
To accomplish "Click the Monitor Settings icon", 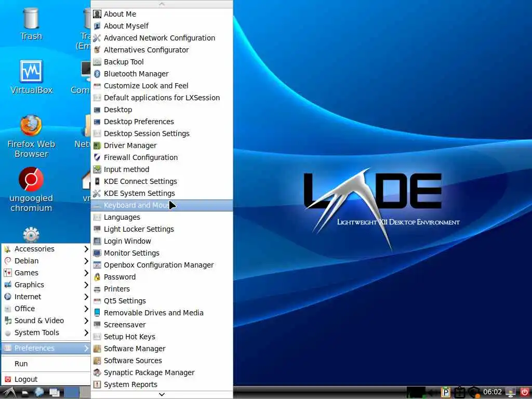I will pyautogui.click(x=97, y=253).
